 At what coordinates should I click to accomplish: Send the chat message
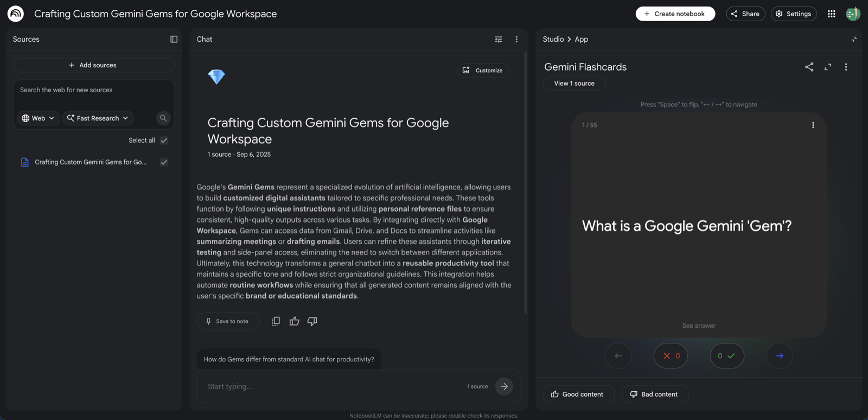tap(504, 386)
